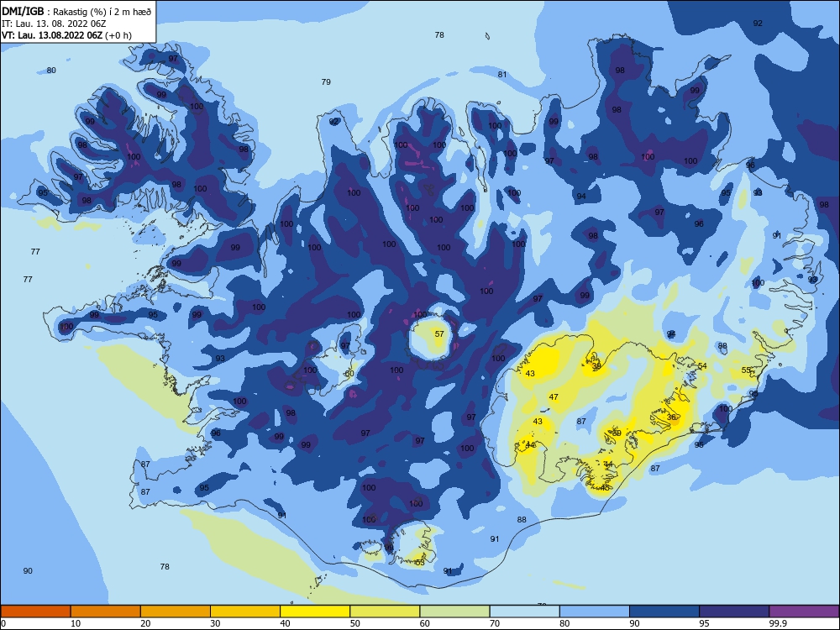Click the 30–40 golden legend swatch
The height and width of the screenshot is (630, 840).
coord(245,612)
